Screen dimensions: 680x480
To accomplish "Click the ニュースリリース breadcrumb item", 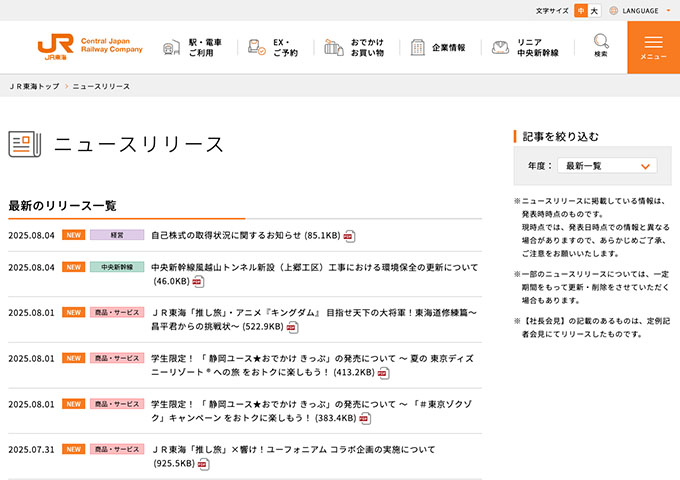I will pyautogui.click(x=101, y=86).
